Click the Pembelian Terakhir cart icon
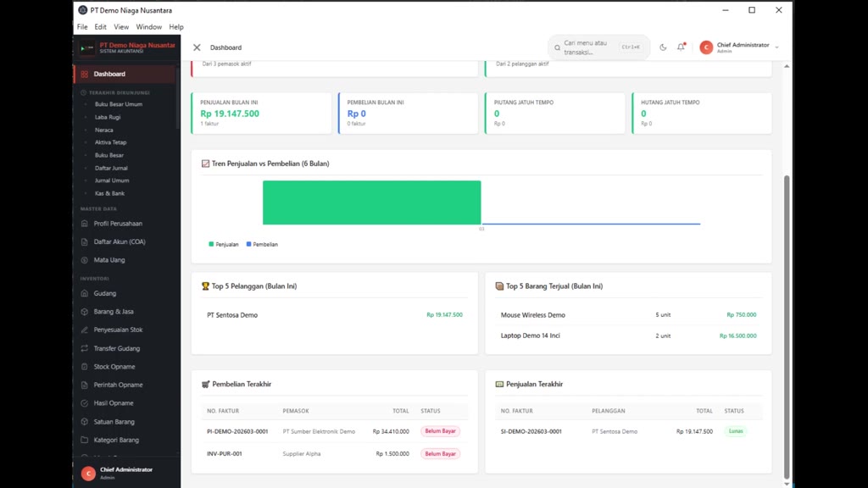 pos(205,384)
